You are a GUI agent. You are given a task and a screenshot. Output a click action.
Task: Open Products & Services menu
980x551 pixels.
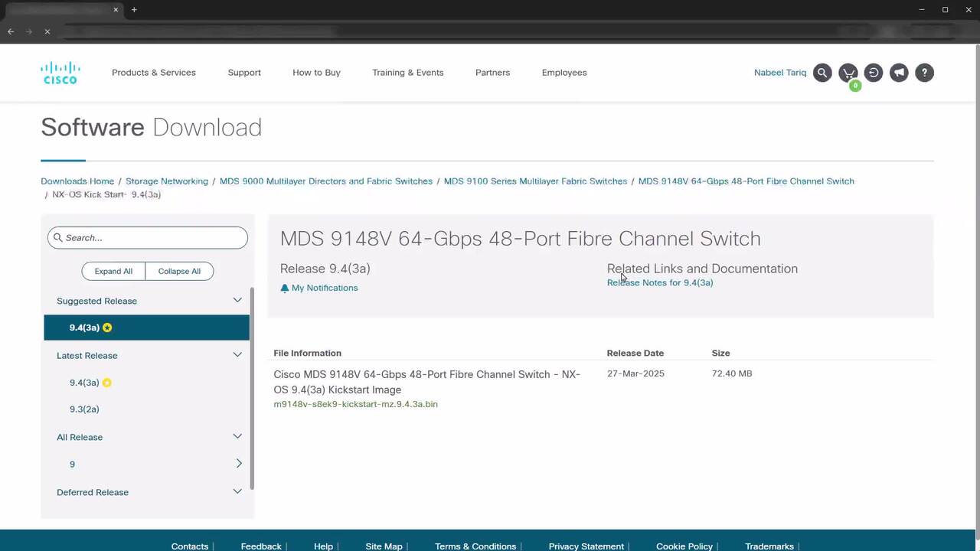[x=154, y=73]
